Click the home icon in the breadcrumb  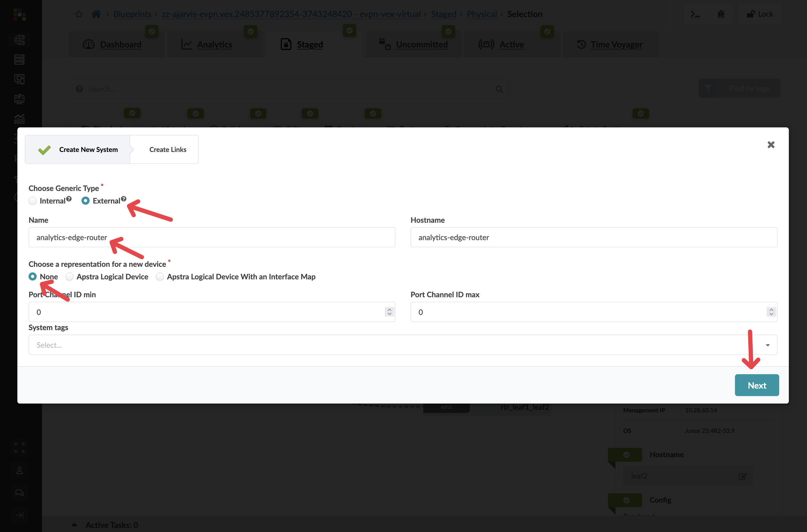96,14
